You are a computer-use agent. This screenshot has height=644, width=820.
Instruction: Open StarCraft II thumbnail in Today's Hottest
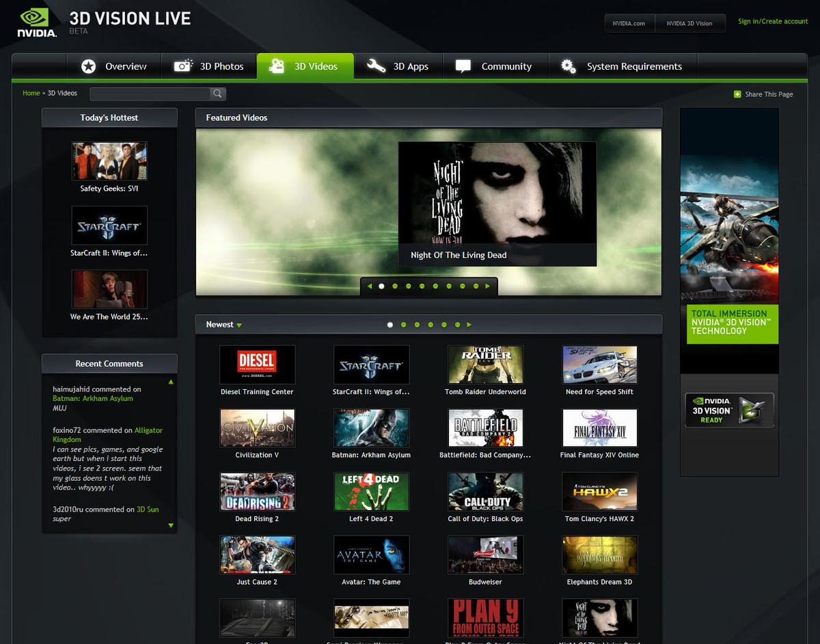point(109,225)
